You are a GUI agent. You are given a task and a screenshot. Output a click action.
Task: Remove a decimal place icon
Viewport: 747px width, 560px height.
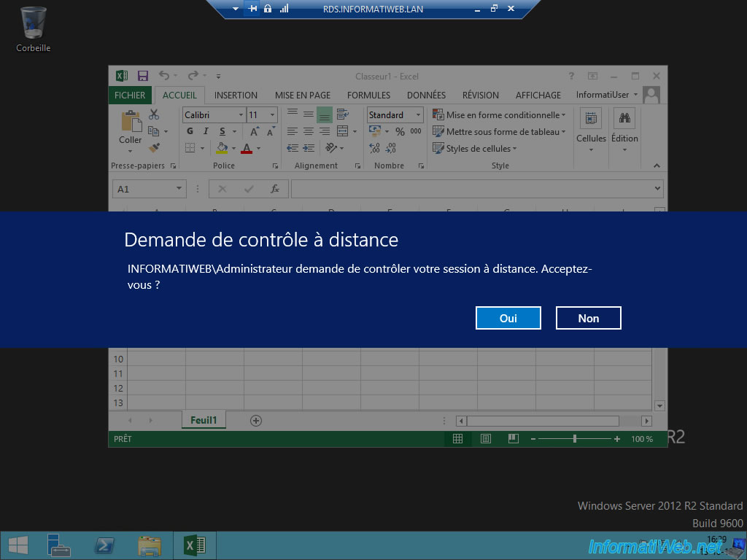point(391,148)
